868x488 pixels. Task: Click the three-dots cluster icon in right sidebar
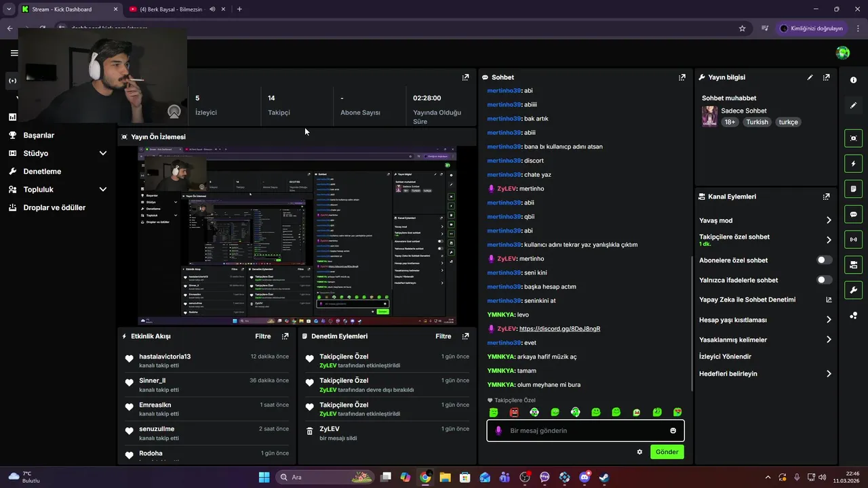pyautogui.click(x=853, y=315)
